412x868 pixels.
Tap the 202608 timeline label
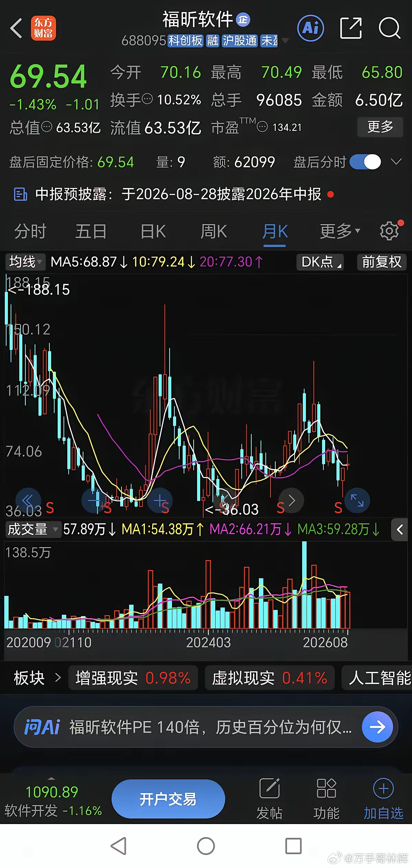(325, 642)
